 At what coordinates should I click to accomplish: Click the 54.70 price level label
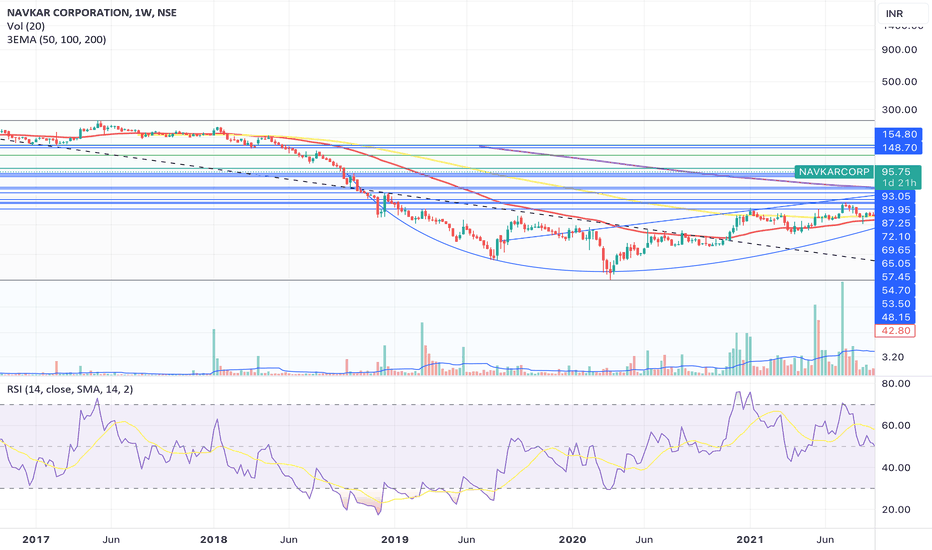point(896,290)
